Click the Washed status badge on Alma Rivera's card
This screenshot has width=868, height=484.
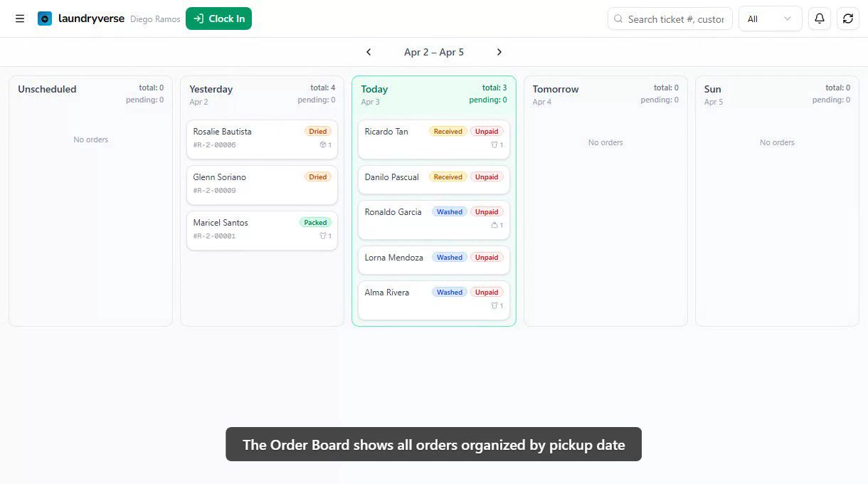pos(449,292)
